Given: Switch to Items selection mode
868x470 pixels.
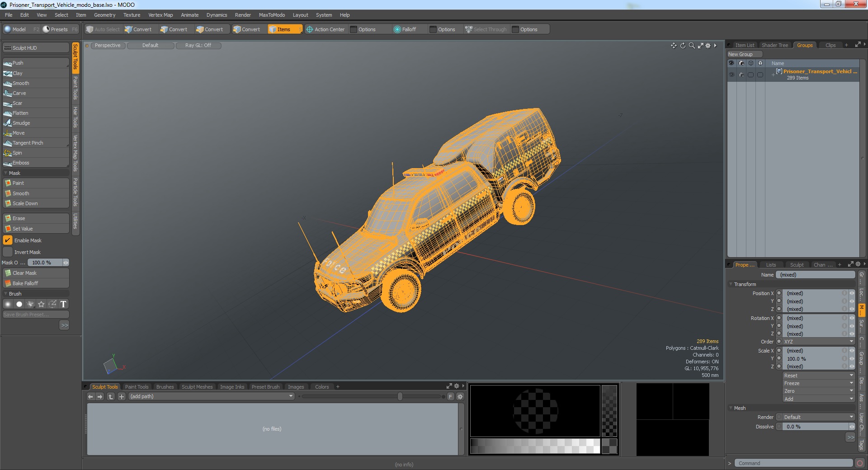Looking at the screenshot, I should [284, 29].
